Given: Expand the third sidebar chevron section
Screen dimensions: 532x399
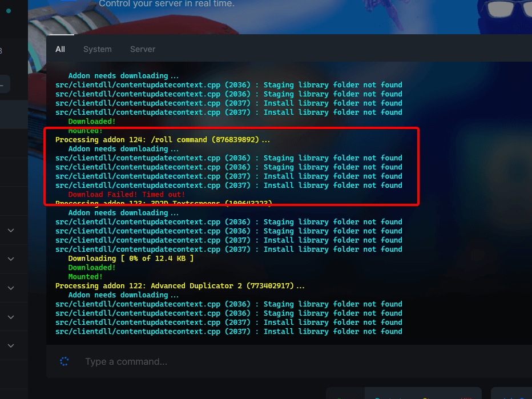Looking at the screenshot, I should click(x=10, y=288).
